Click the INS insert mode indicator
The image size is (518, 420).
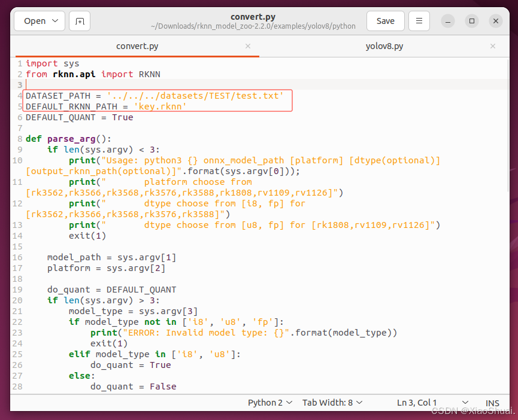pyautogui.click(x=492, y=403)
